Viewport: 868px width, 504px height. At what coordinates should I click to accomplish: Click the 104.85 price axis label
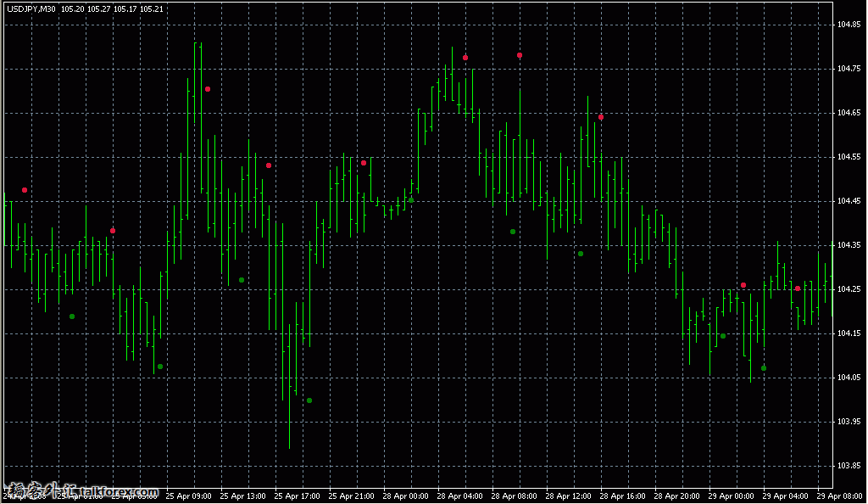(x=850, y=24)
